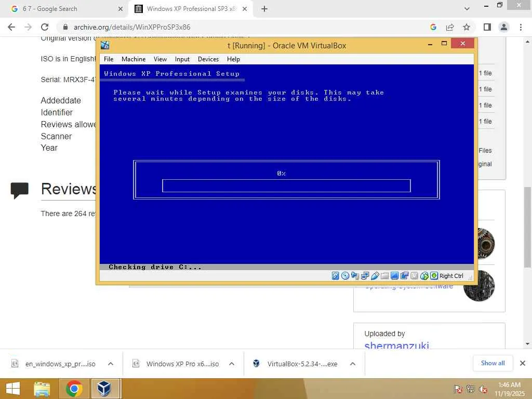Screen dimensions: 532x399
Task: Click the hard disk activity icon in VirtualBox status bar
Action: 335,276
